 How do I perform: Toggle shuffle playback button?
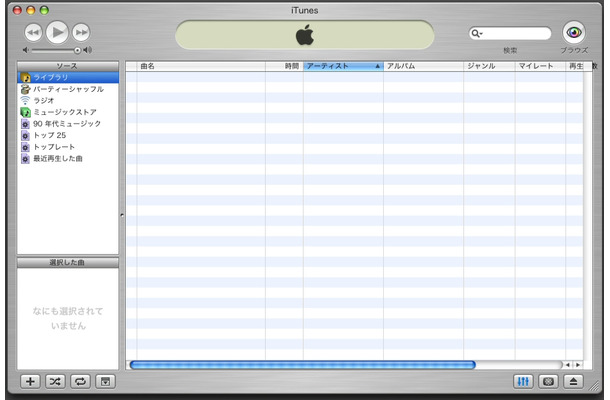pyautogui.click(x=55, y=382)
